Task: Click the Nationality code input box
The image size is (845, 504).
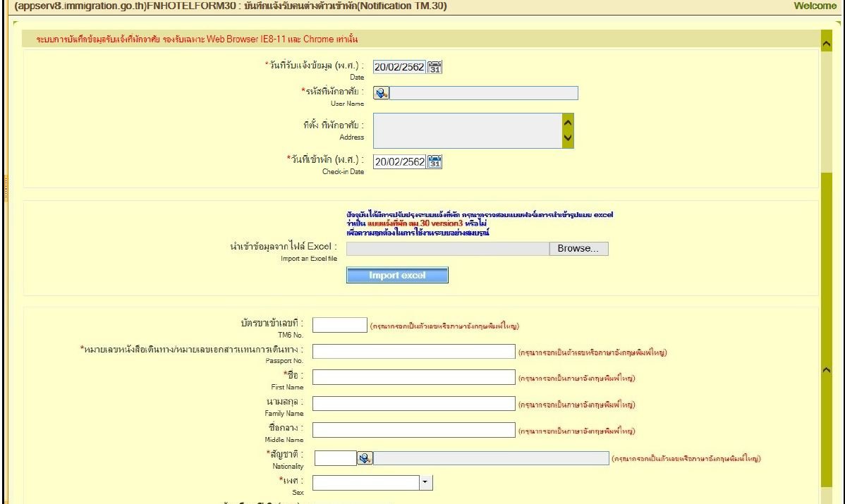Action: tap(334, 458)
